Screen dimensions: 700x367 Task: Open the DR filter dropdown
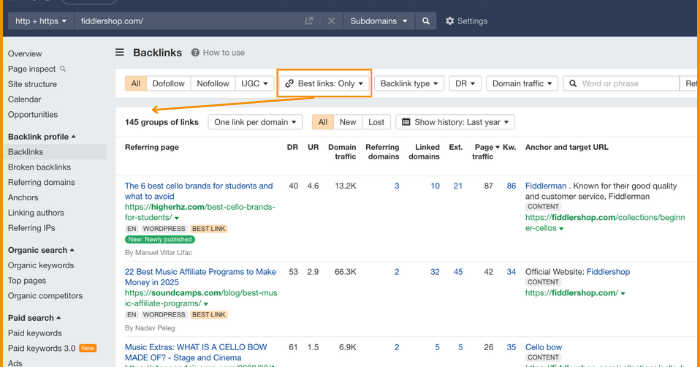coord(465,83)
